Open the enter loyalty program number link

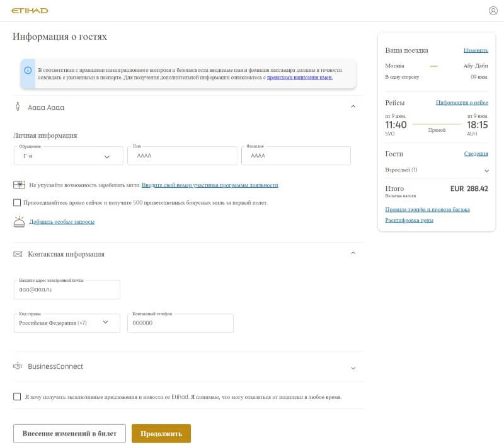click(210, 185)
